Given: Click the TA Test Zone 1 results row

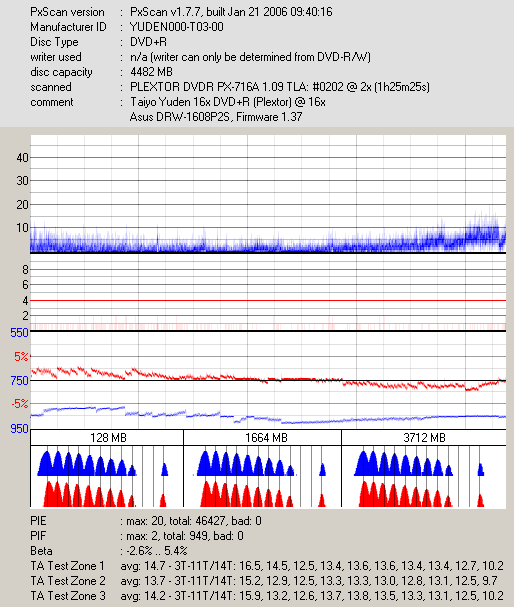Looking at the screenshot, I should pyautogui.click(x=267, y=566).
